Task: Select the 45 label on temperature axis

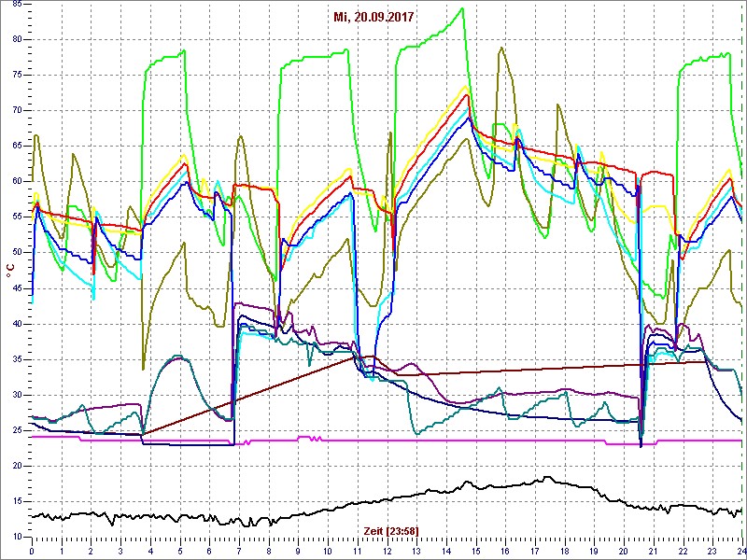Action: (x=16, y=288)
